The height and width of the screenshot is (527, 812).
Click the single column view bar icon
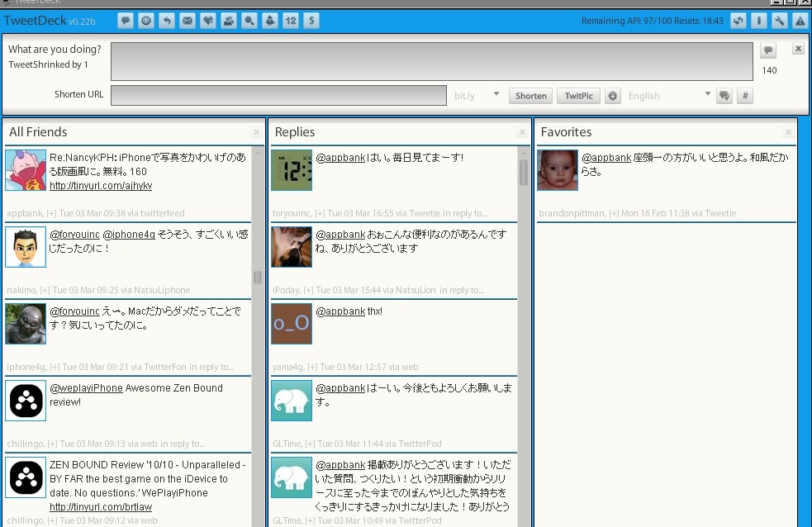759,21
